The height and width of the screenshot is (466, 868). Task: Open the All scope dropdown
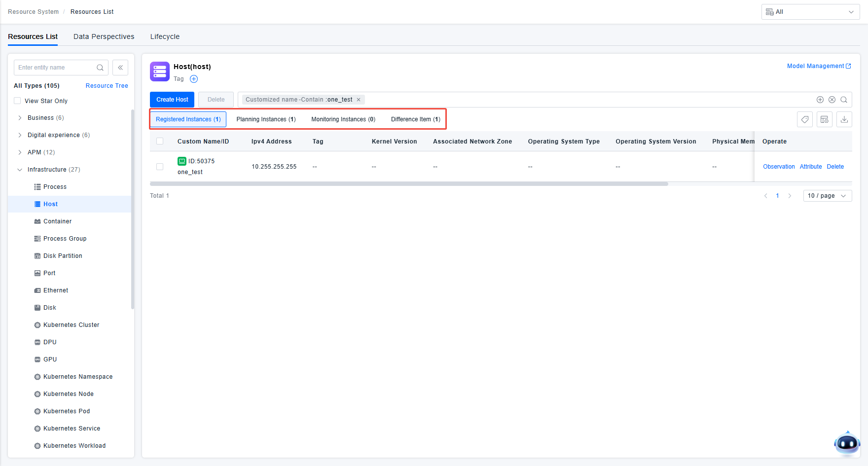(x=810, y=12)
